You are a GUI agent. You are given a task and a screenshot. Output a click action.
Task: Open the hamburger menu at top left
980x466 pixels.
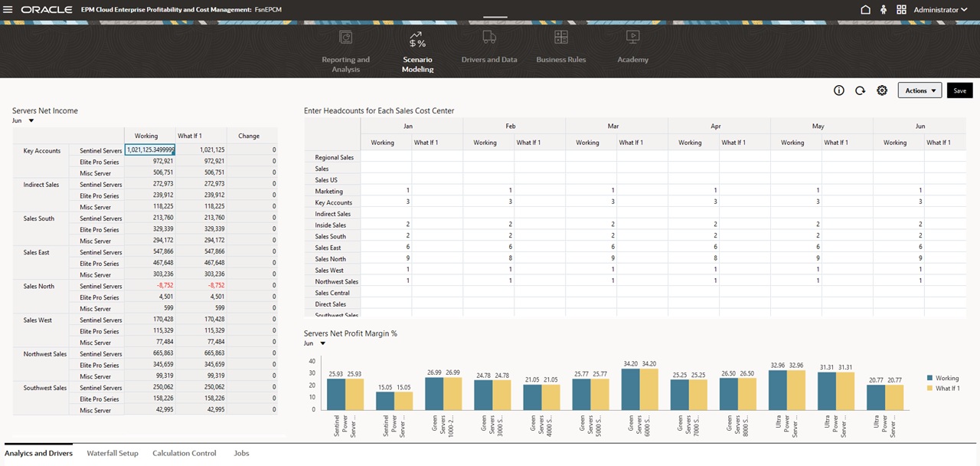[8, 9]
